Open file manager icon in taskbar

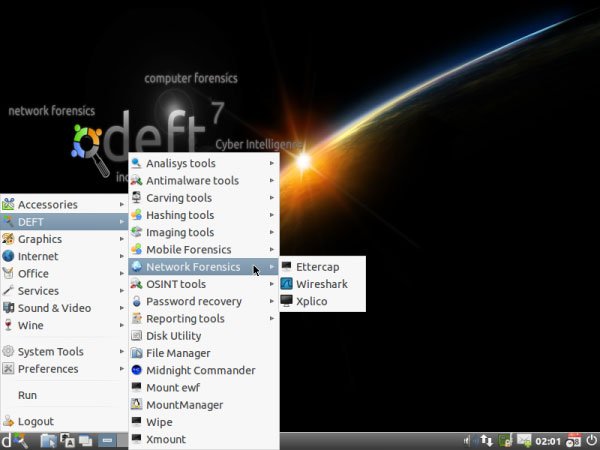pos(49,441)
